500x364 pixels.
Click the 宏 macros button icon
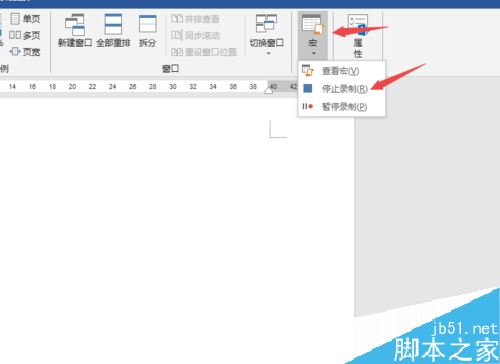pos(313,25)
